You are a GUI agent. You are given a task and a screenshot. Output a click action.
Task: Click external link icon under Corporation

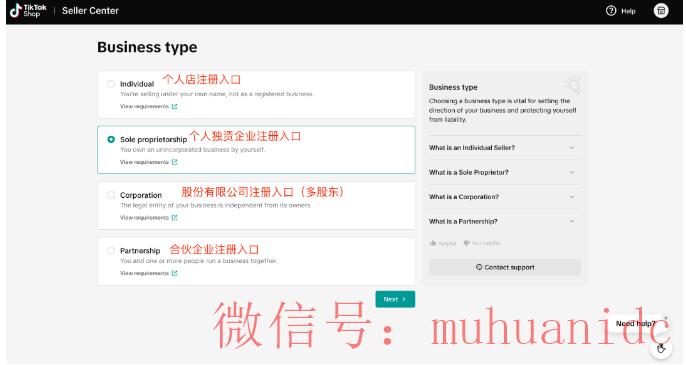tap(175, 218)
